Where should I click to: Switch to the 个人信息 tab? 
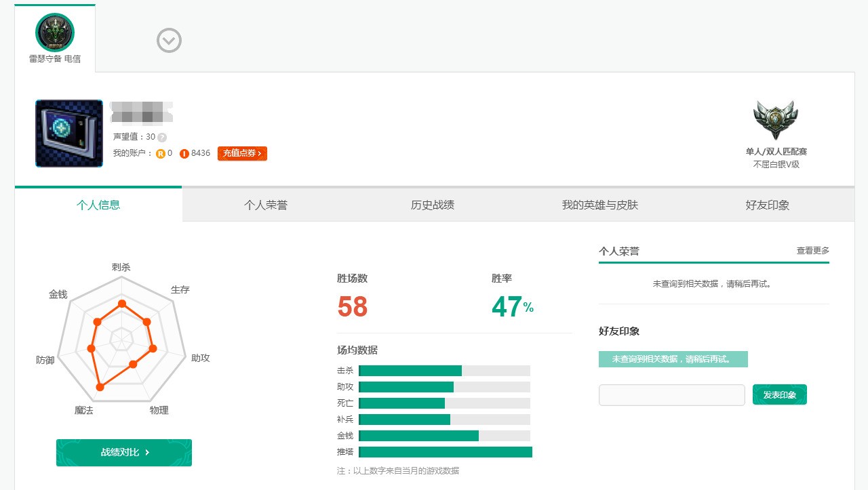pyautogui.click(x=98, y=205)
